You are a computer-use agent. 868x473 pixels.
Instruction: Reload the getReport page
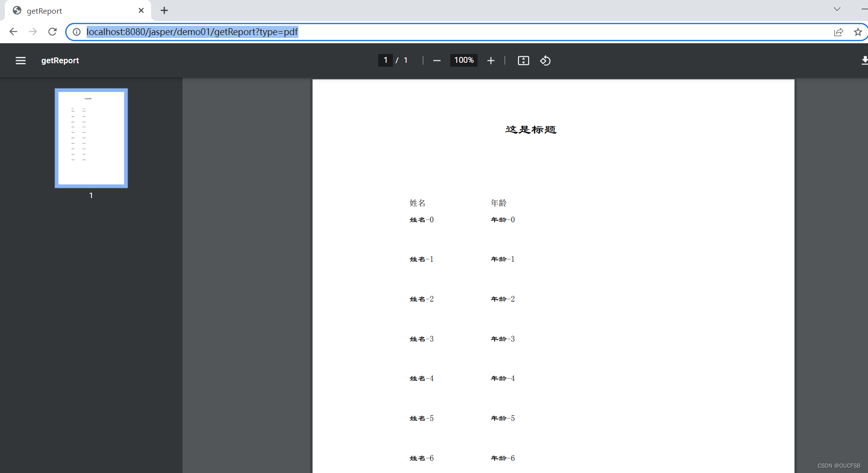[x=53, y=32]
